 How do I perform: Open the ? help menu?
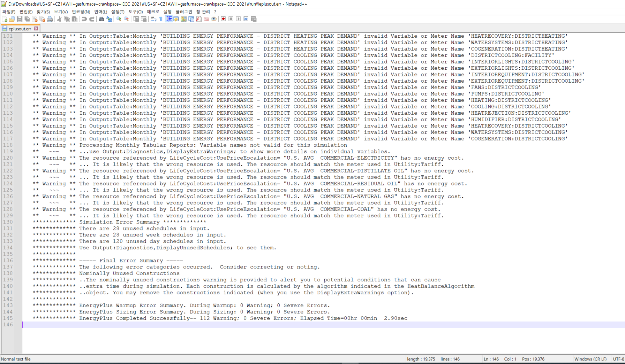[x=215, y=12]
